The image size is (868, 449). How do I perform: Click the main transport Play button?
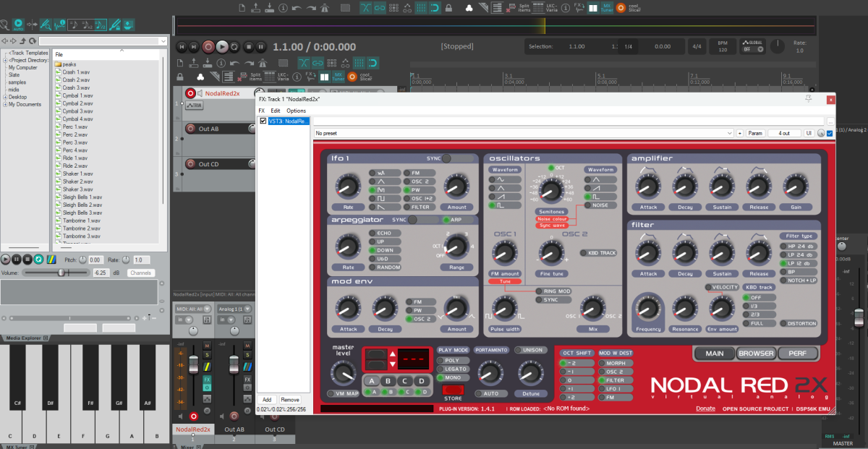tap(222, 46)
